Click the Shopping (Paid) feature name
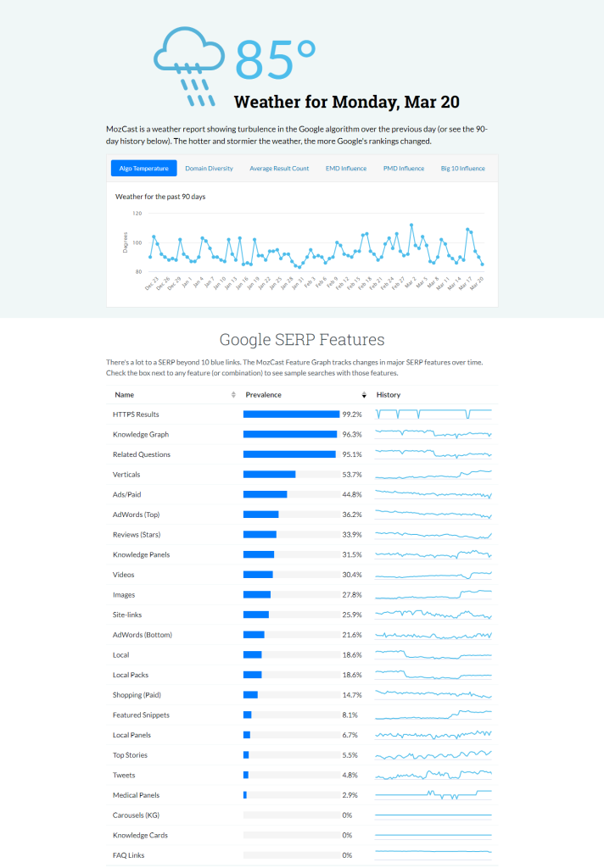604x868 pixels. click(x=136, y=695)
